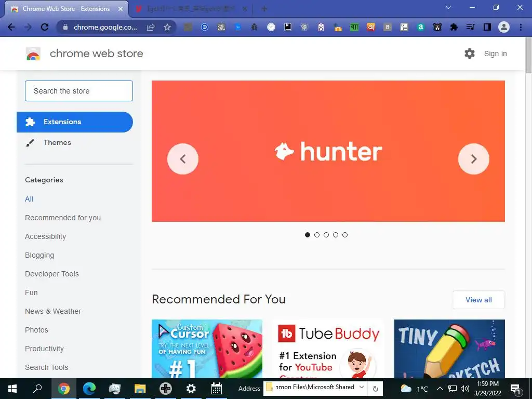Select the Extensions sidebar item
The width and height of the screenshot is (532, 399).
pyautogui.click(x=75, y=122)
